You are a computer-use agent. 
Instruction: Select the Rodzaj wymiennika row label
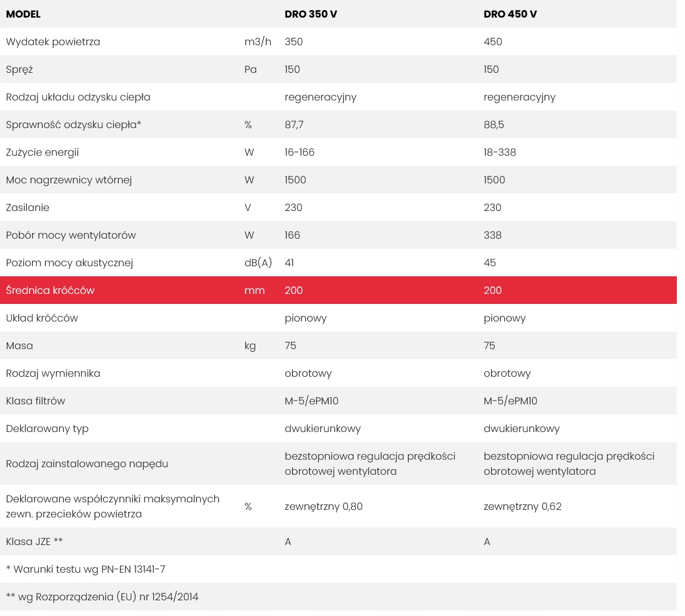[x=53, y=373]
